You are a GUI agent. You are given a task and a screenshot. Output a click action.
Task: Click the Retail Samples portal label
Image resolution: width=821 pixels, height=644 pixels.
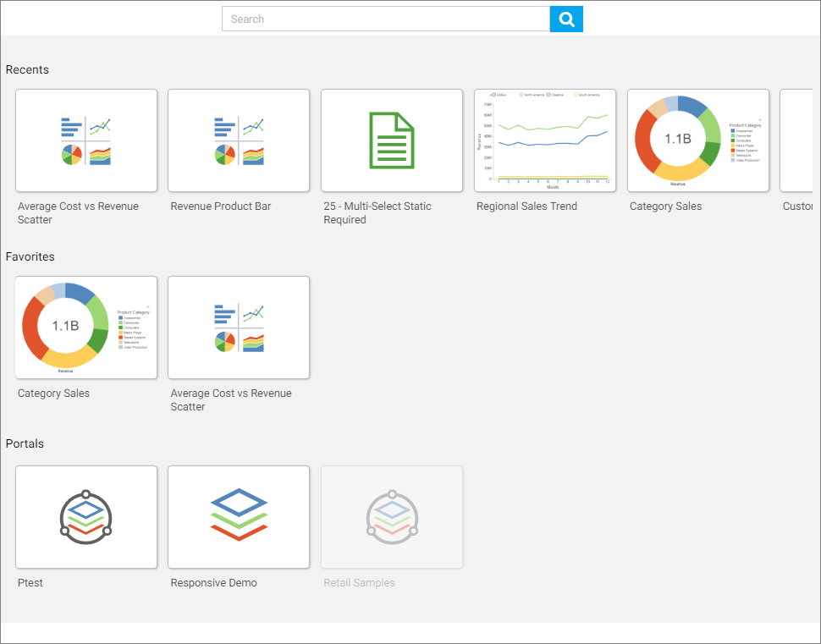(x=359, y=583)
